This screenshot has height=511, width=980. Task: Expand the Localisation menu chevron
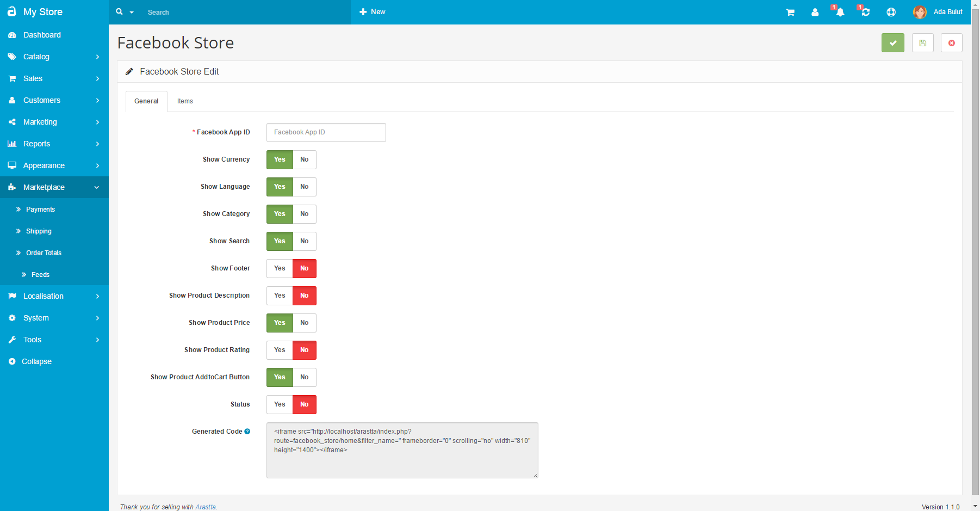click(x=97, y=296)
